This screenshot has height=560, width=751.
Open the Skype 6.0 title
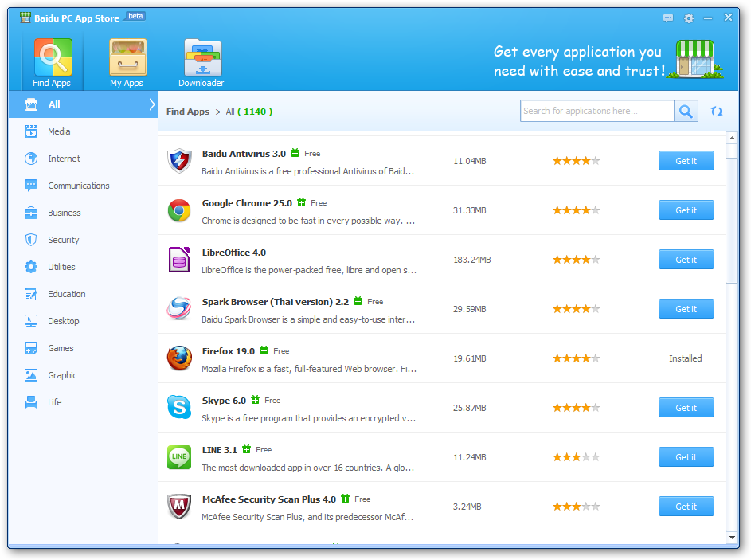[x=224, y=401]
